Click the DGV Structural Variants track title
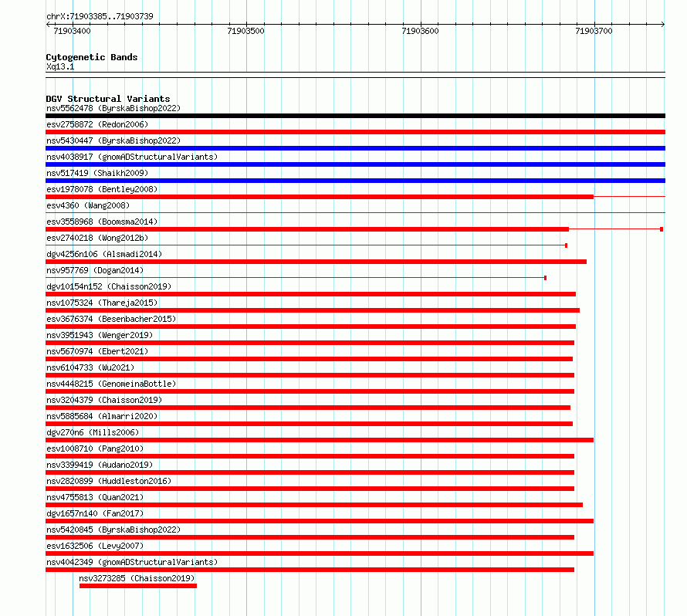 [x=108, y=99]
